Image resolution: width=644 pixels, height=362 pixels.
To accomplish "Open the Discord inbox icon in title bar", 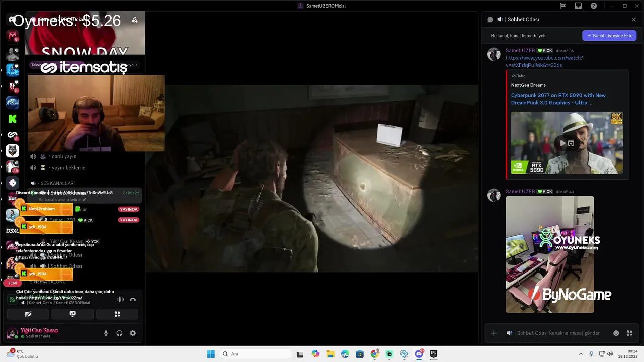I will [578, 6].
